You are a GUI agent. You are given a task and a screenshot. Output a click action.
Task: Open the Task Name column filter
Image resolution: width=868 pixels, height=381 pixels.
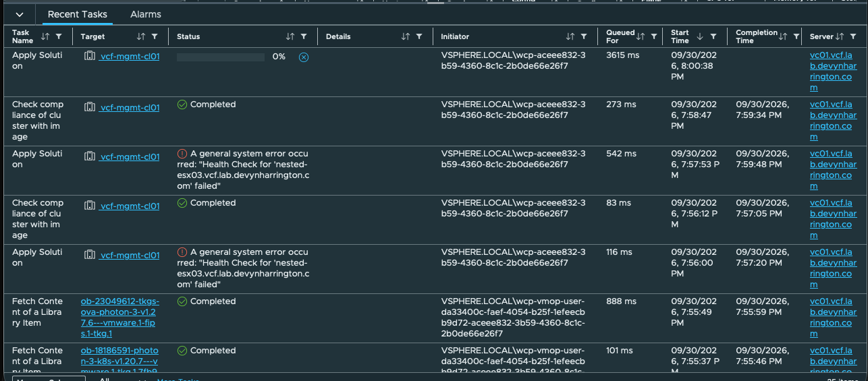click(59, 36)
